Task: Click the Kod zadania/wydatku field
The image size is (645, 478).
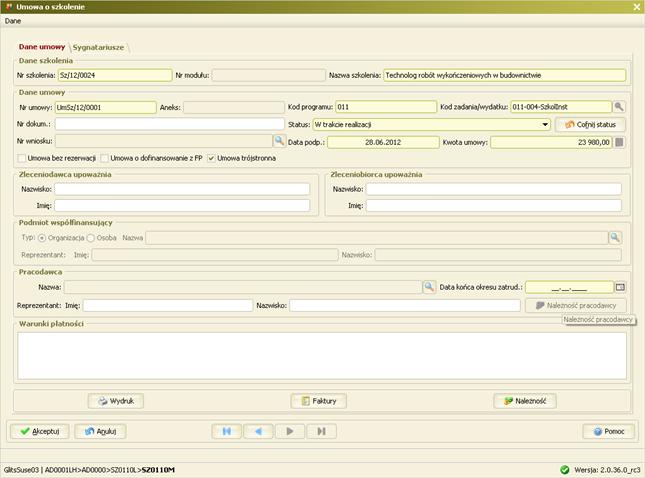Action: click(x=561, y=107)
